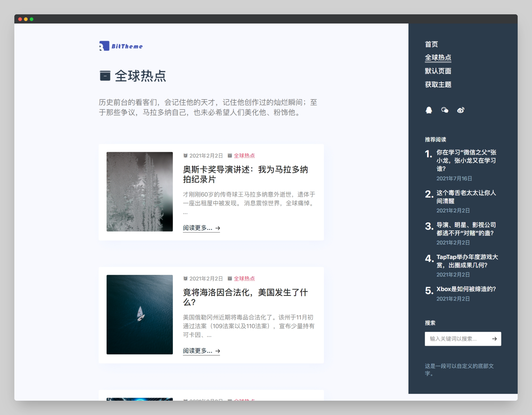Open recommended post 这个毒舌老太太让你人间清醒
Image resolution: width=532 pixels, height=415 pixels.
pos(466,197)
